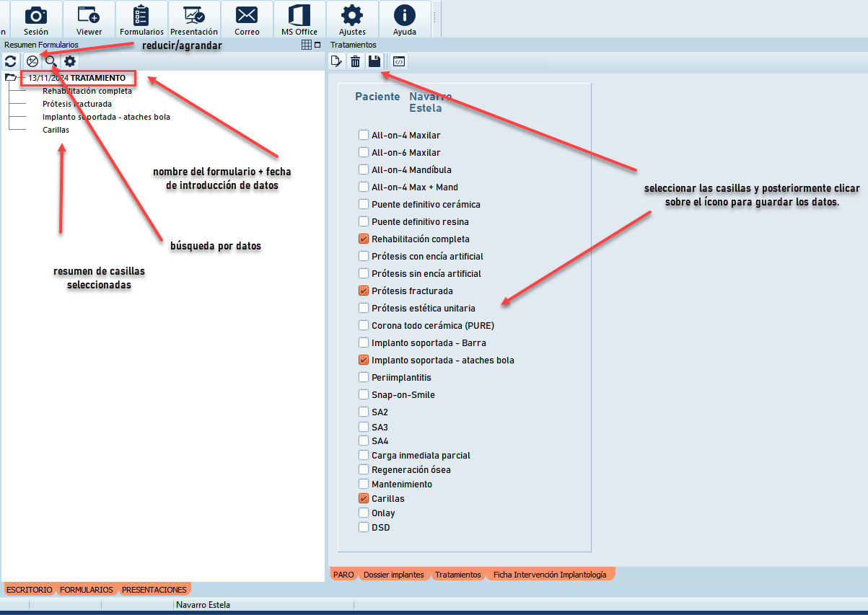Switch to the Dossier implantes tab
The height and width of the screenshot is (615, 868).
(393, 575)
